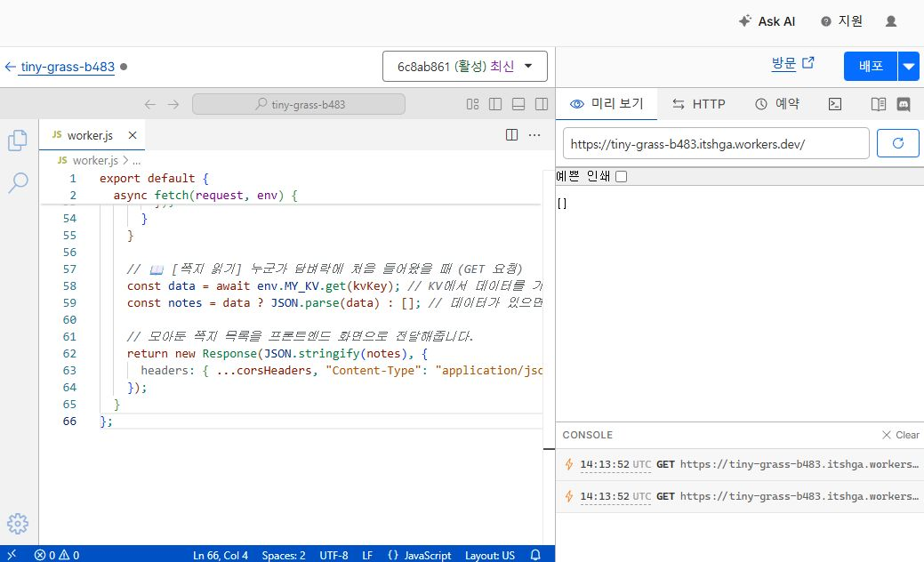Open the Explorer files icon
The height and width of the screenshot is (562, 924).
18,140
